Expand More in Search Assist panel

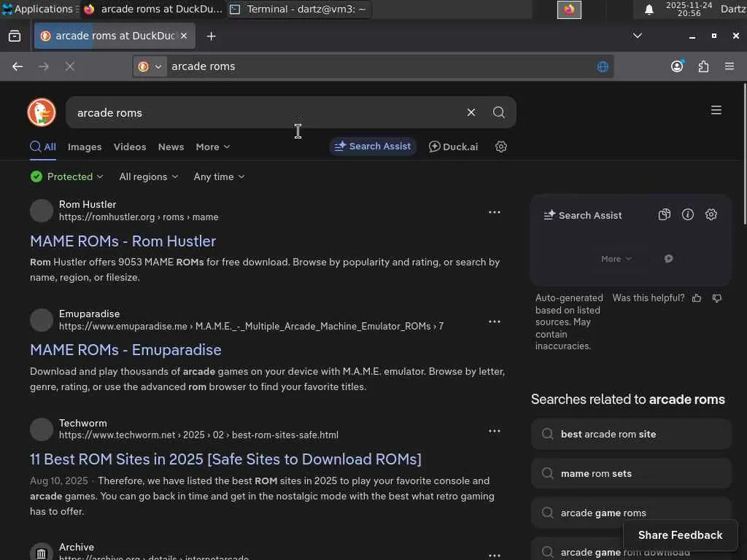point(616,259)
